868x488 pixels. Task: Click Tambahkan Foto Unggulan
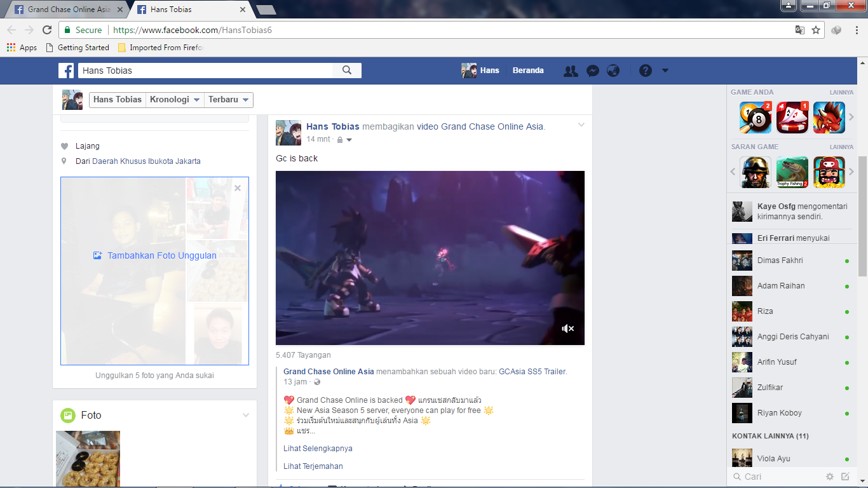pyautogui.click(x=154, y=255)
